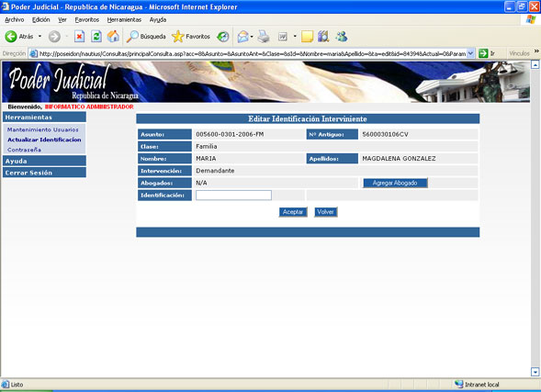Image resolution: width=541 pixels, height=392 pixels.
Task: Open the Archivo menu
Action: pos(15,19)
